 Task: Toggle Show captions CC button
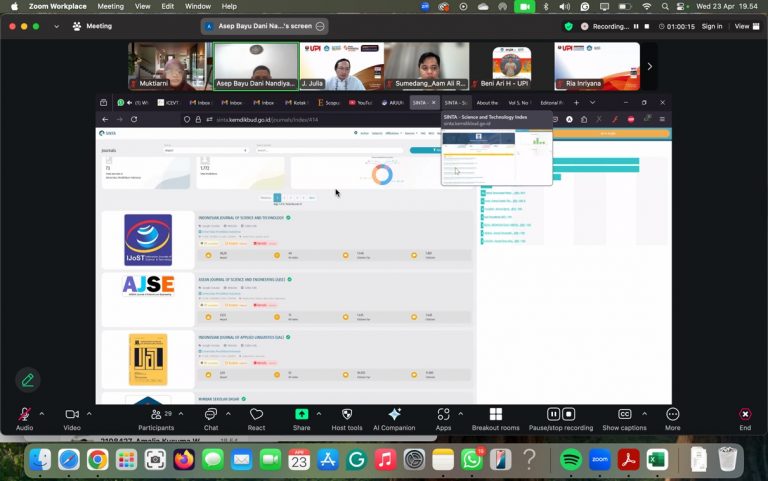[x=624, y=414]
